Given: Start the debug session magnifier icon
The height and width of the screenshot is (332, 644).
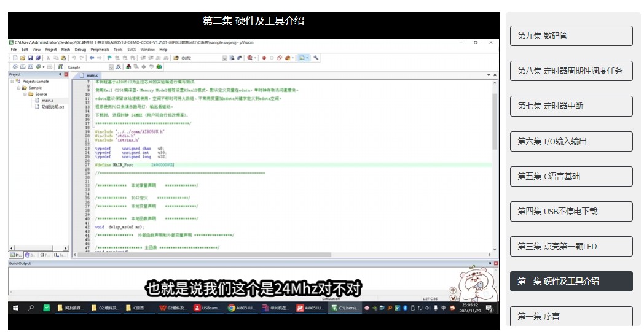Looking at the screenshot, I should click(x=250, y=58).
